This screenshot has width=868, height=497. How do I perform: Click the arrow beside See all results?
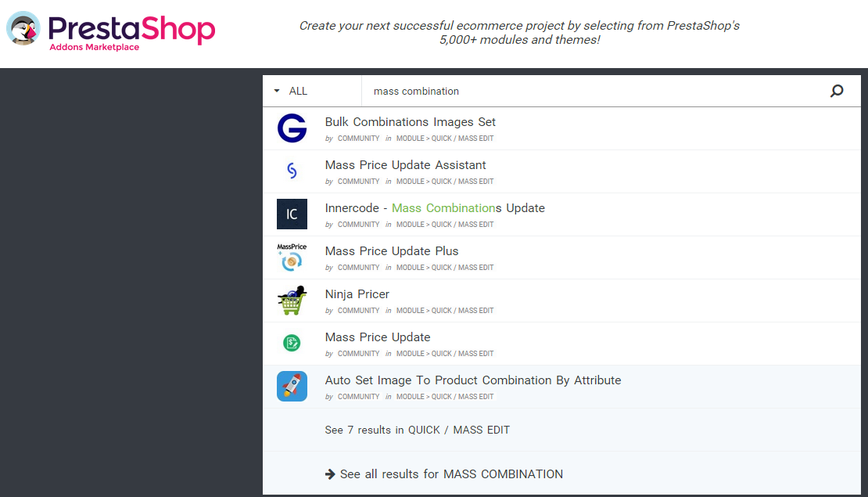pos(330,474)
